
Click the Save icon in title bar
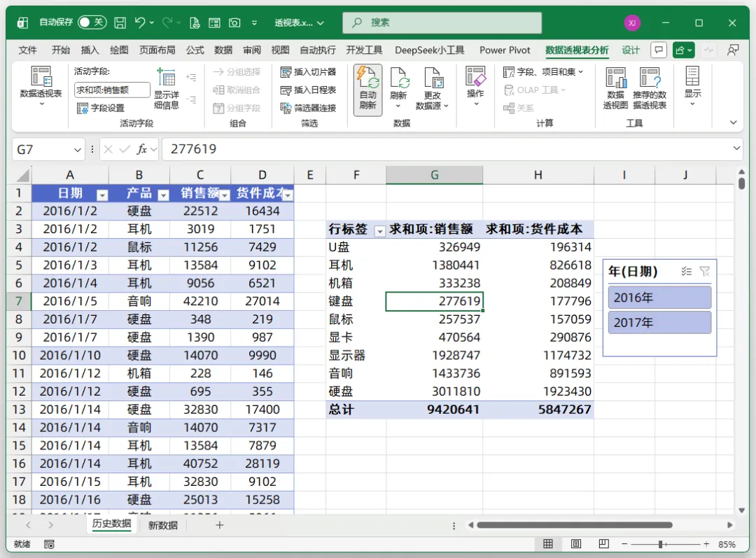coord(120,22)
